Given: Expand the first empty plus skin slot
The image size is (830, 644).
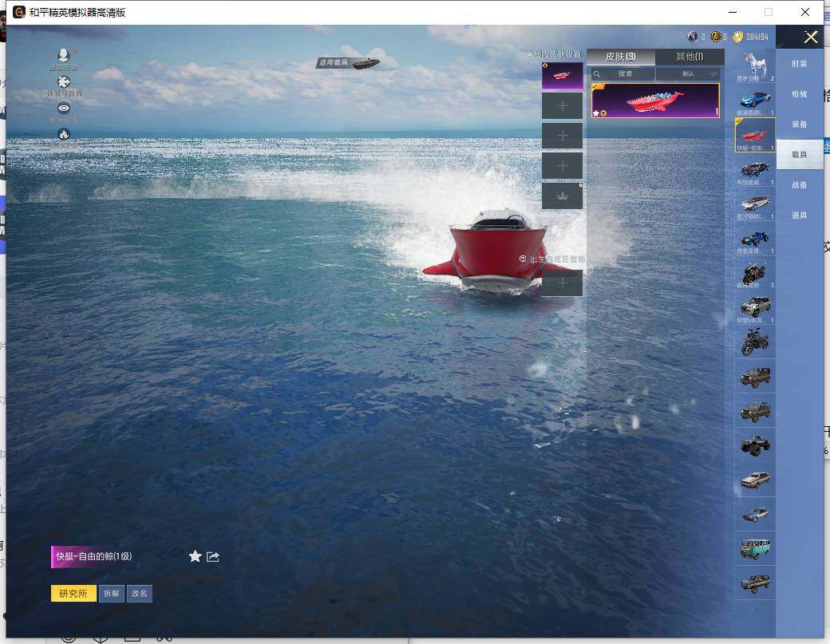Looking at the screenshot, I should click(562, 105).
